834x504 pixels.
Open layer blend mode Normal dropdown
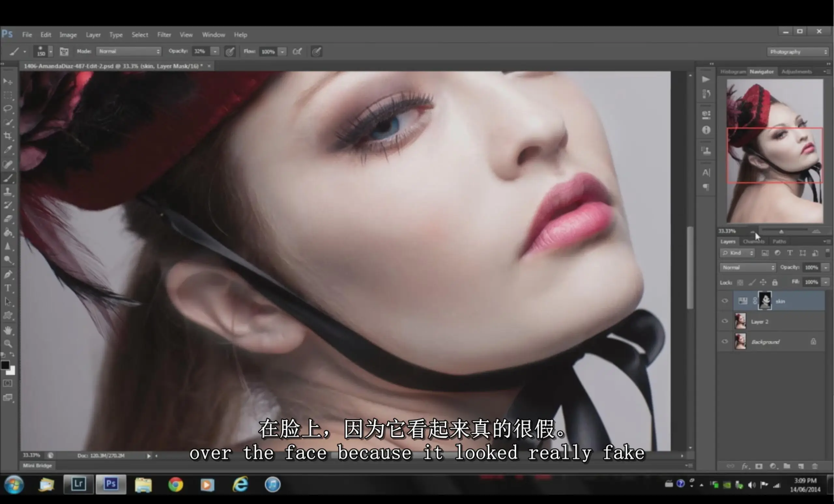(747, 267)
